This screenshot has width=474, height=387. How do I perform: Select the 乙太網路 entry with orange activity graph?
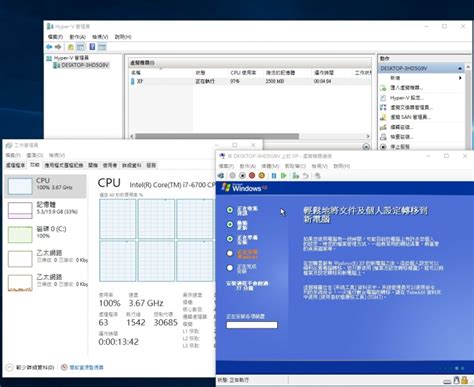tap(45, 282)
